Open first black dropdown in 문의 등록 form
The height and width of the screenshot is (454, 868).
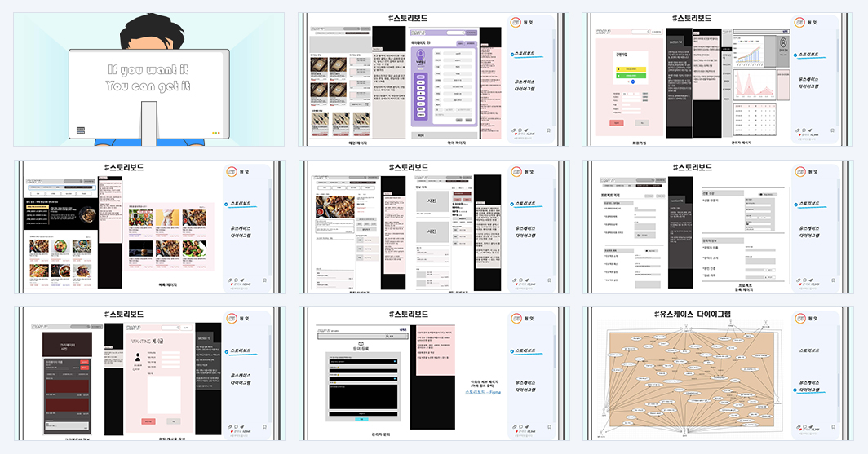click(x=363, y=362)
